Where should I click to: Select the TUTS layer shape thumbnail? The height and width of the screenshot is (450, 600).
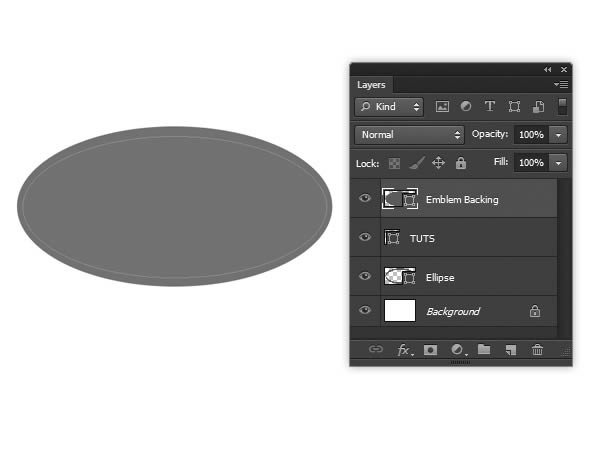(x=392, y=238)
